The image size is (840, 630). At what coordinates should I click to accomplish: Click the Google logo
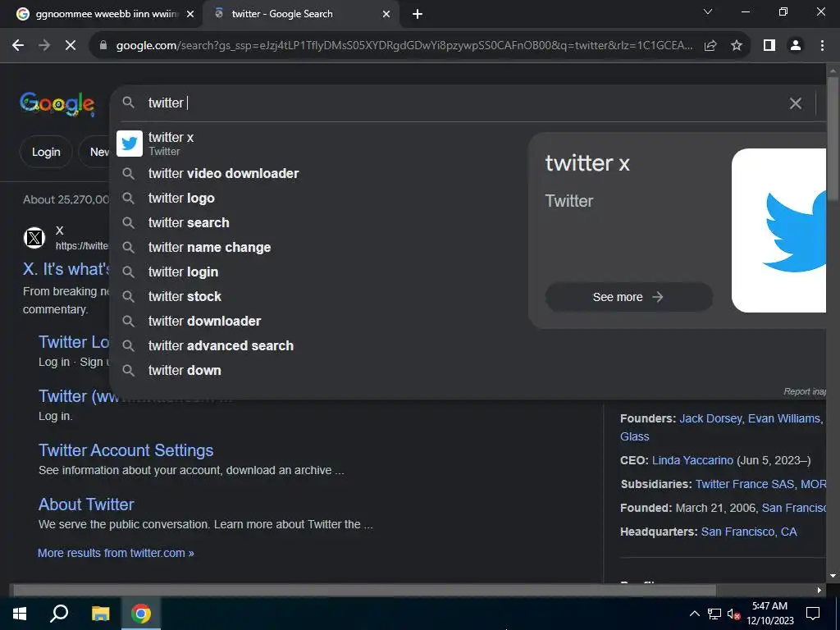point(57,103)
